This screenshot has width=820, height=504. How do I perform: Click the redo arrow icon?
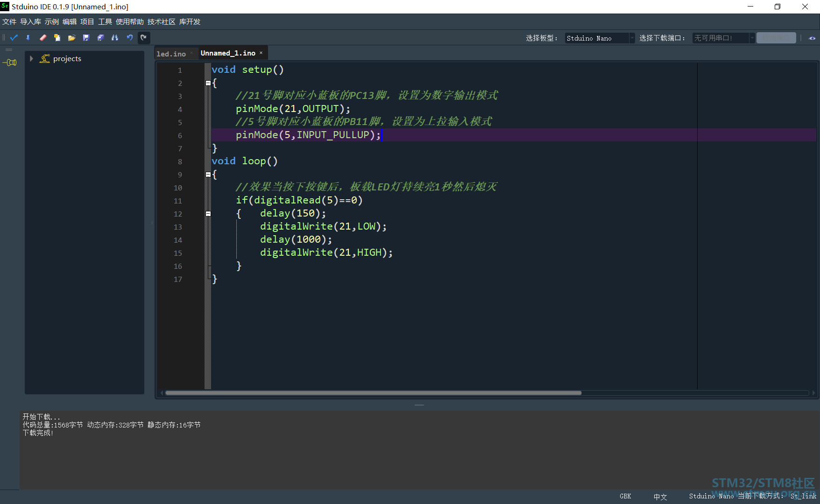(x=144, y=38)
